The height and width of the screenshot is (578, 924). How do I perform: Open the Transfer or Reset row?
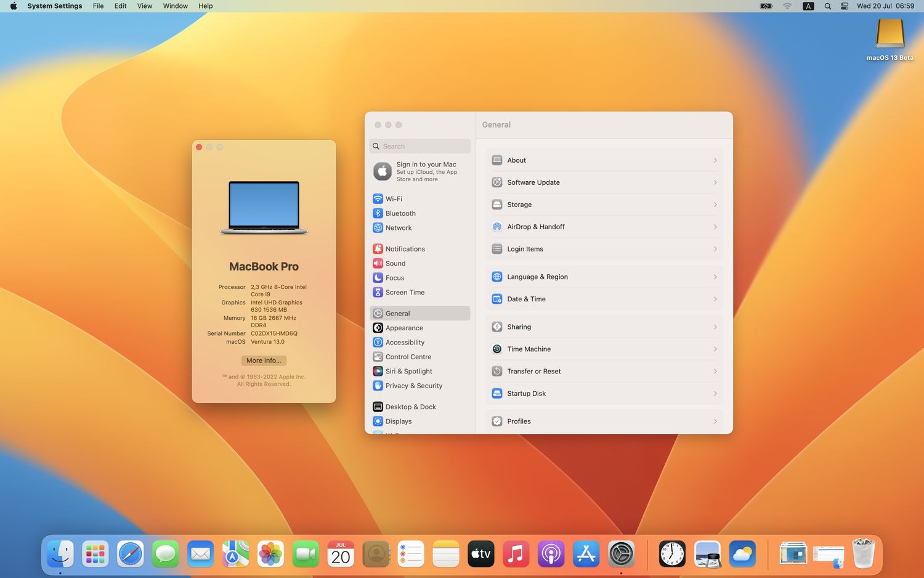[x=604, y=371]
